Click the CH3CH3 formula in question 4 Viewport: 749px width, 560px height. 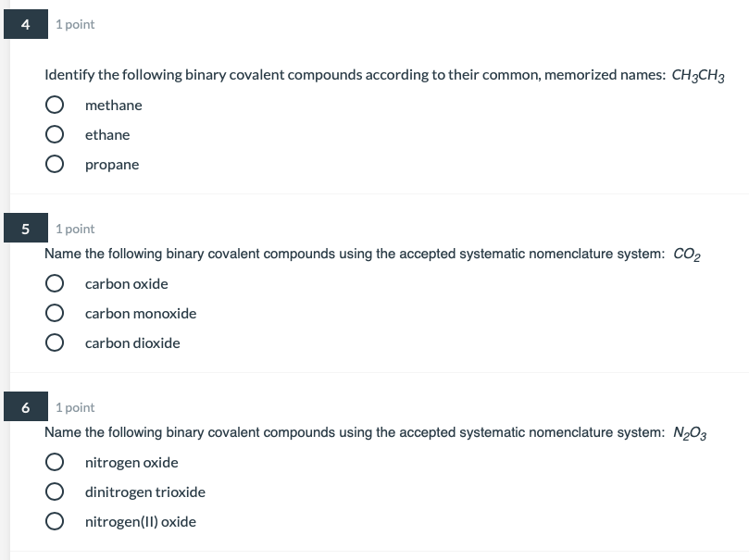pyautogui.click(x=698, y=75)
